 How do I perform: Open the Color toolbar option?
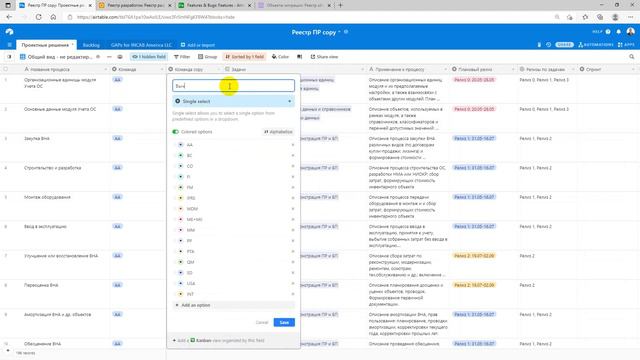pyautogui.click(x=280, y=57)
